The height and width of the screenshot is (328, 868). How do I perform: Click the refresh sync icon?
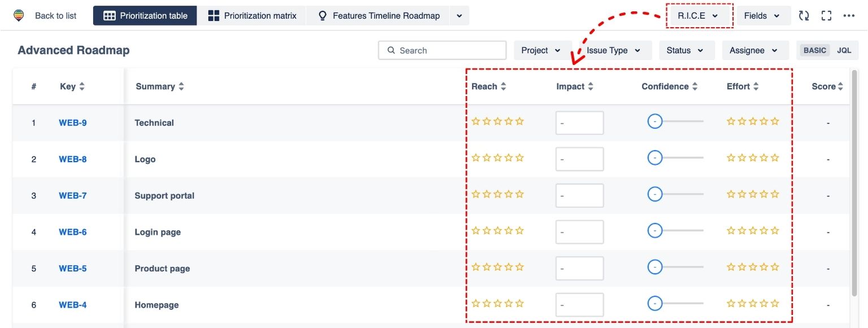click(804, 16)
